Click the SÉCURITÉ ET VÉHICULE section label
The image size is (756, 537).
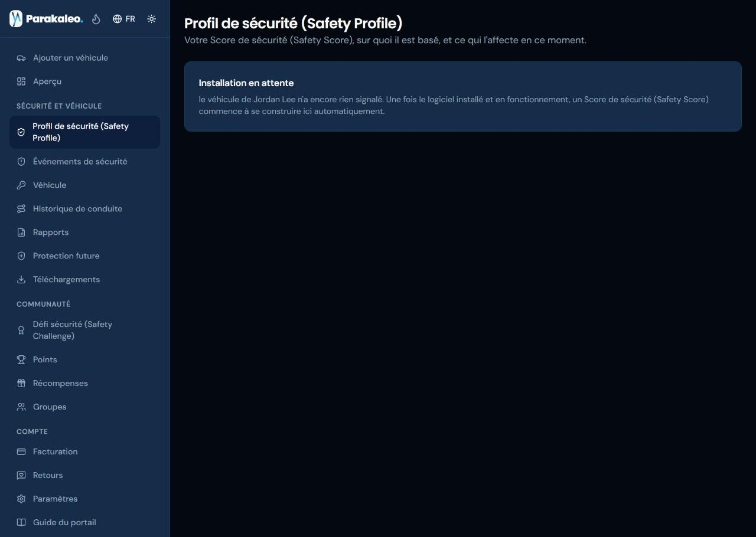pos(59,106)
